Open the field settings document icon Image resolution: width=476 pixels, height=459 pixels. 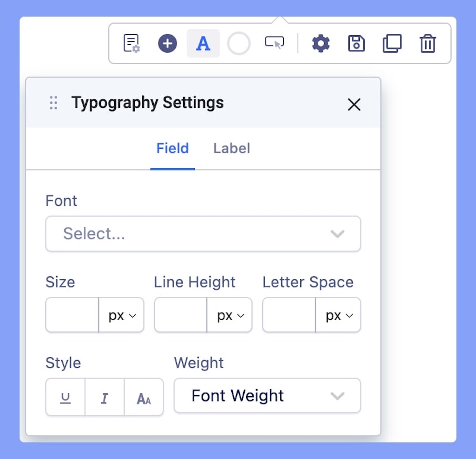131,43
